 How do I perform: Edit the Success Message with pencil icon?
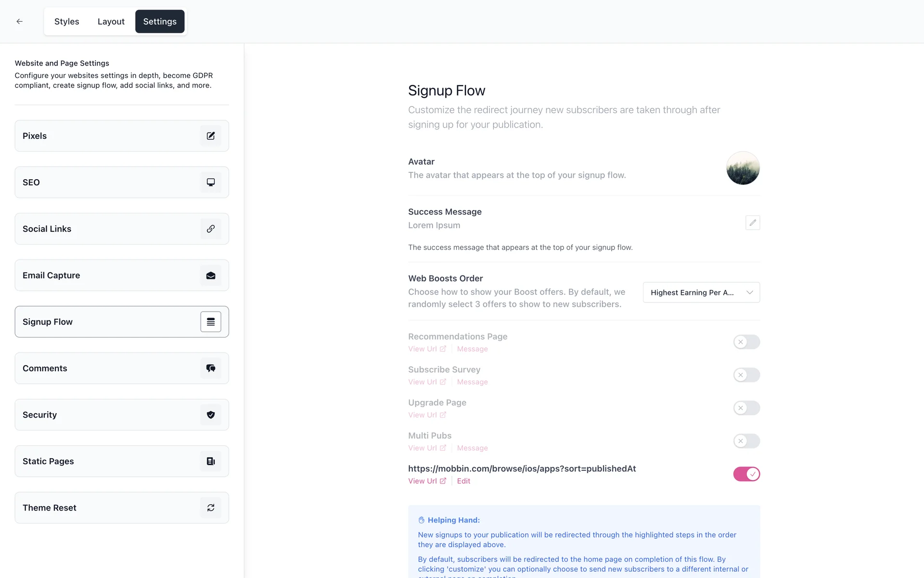[x=753, y=223]
